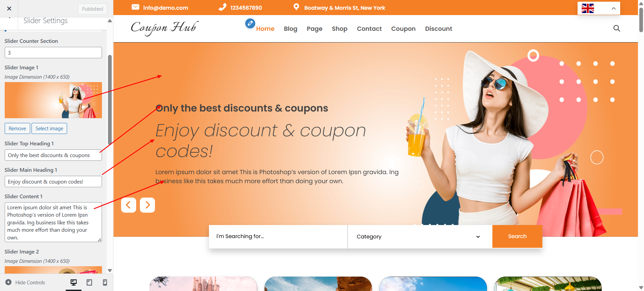Open the site search magnifier icon
Image resolution: width=644 pixels, height=291 pixels.
click(x=616, y=28)
